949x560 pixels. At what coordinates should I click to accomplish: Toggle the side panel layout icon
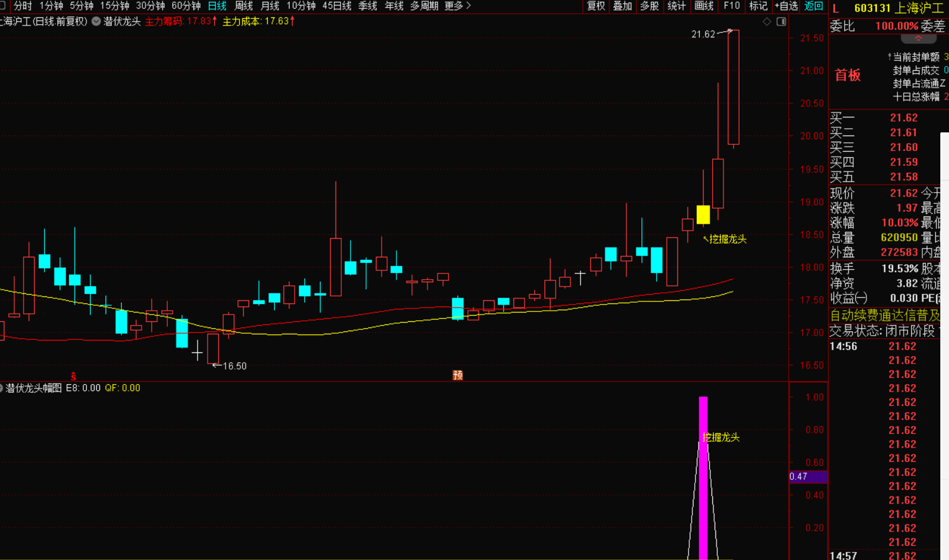pyautogui.click(x=781, y=22)
